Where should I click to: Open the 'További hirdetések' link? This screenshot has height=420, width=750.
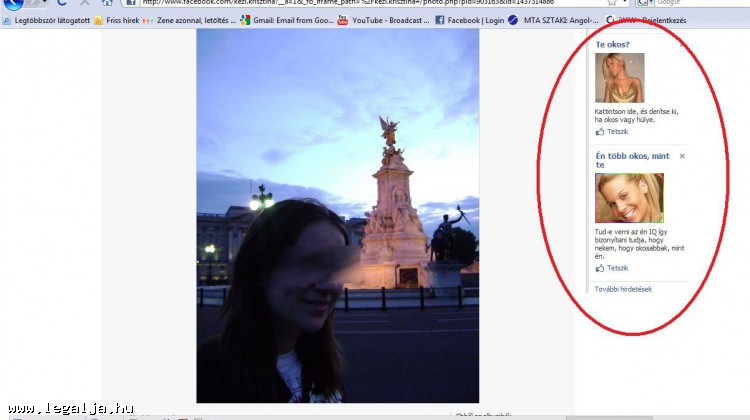click(623, 289)
